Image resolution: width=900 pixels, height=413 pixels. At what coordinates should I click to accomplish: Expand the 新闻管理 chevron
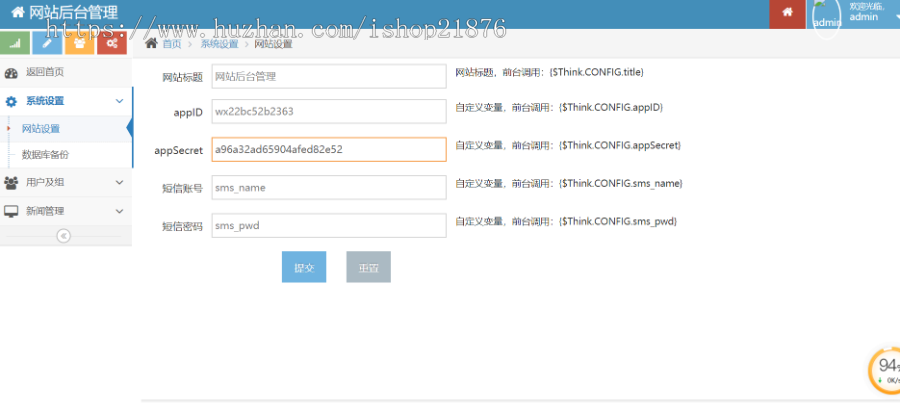pyautogui.click(x=119, y=211)
